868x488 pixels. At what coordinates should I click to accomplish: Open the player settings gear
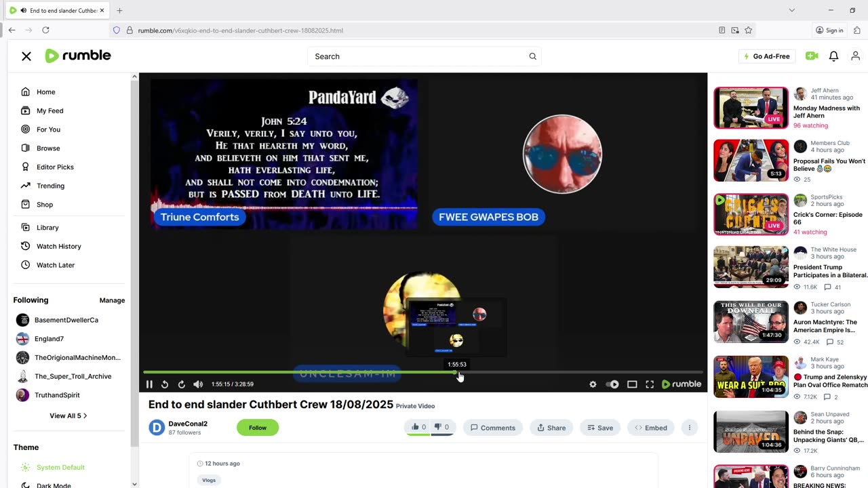593,384
